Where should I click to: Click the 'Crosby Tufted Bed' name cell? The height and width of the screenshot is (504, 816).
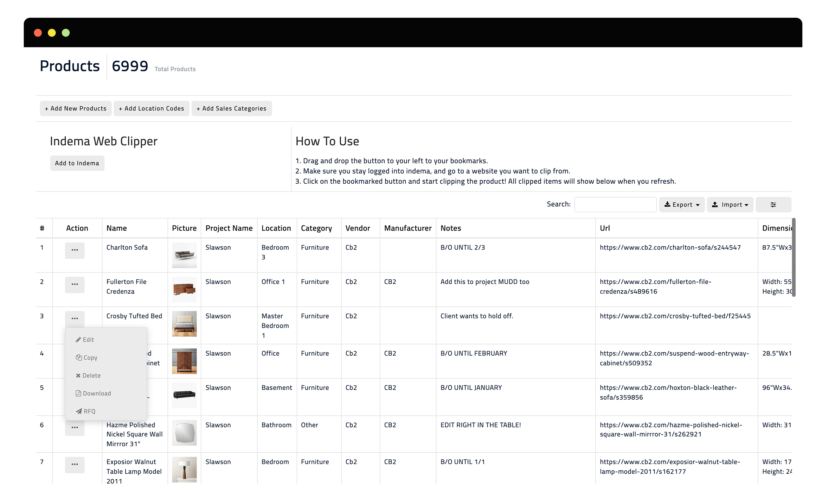[134, 316]
